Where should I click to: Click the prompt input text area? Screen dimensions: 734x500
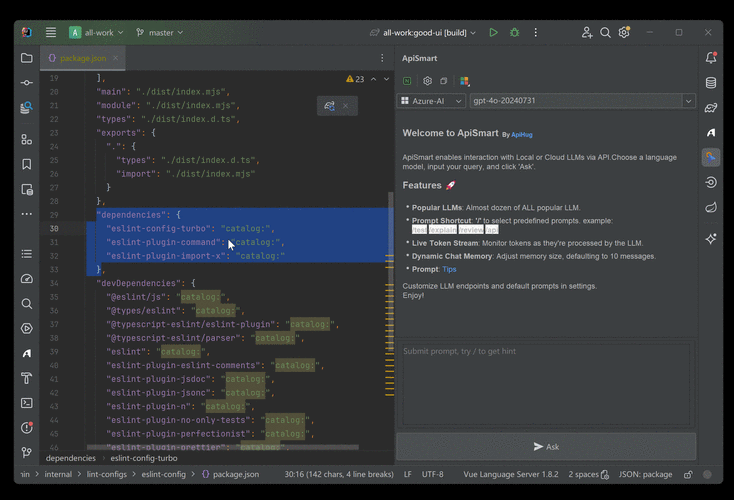coord(546,383)
